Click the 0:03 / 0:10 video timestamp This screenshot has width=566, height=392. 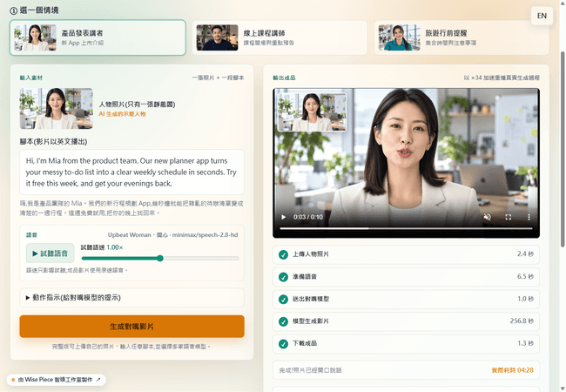(x=308, y=217)
